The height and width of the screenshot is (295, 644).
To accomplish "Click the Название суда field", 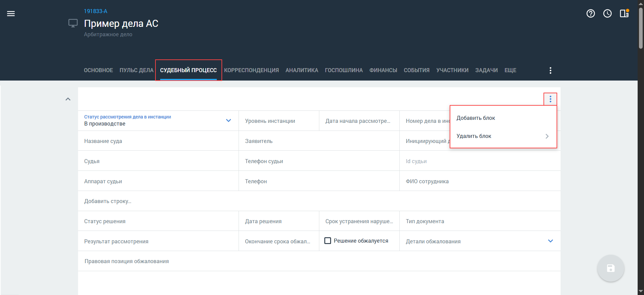I will 158,141.
